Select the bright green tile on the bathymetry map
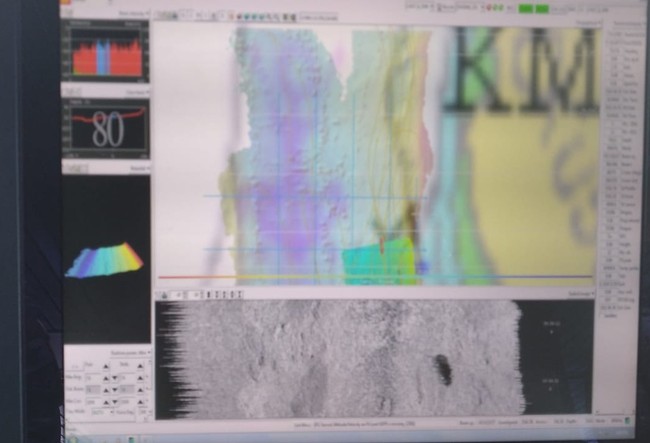The image size is (650, 443). [378, 260]
